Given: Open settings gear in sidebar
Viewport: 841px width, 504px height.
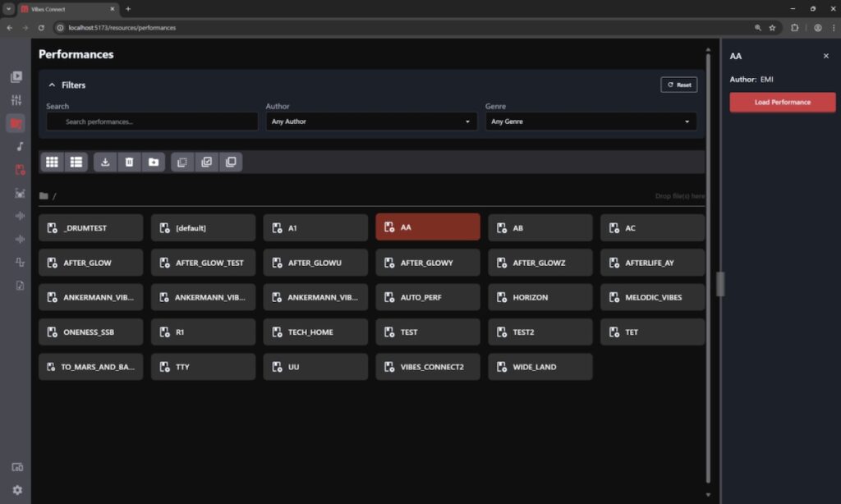Looking at the screenshot, I should [x=16, y=490].
